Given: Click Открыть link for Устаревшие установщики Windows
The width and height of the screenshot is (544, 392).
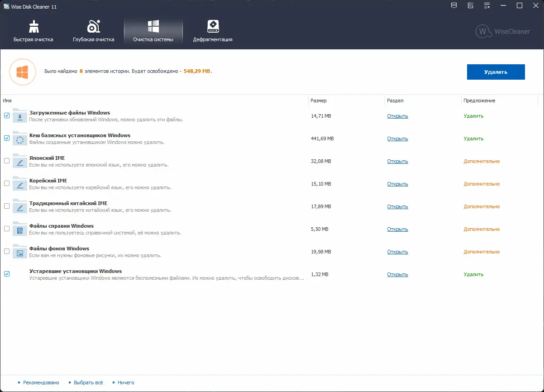Looking at the screenshot, I should (397, 274).
